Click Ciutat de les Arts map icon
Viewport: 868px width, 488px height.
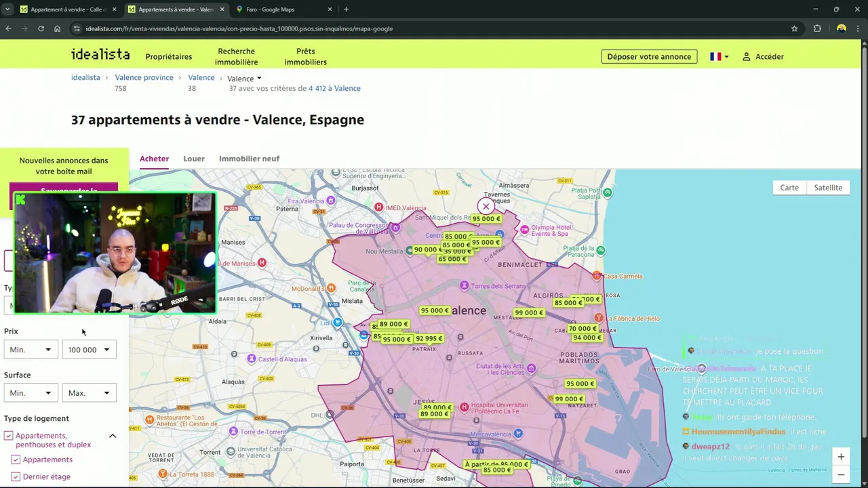(531, 369)
